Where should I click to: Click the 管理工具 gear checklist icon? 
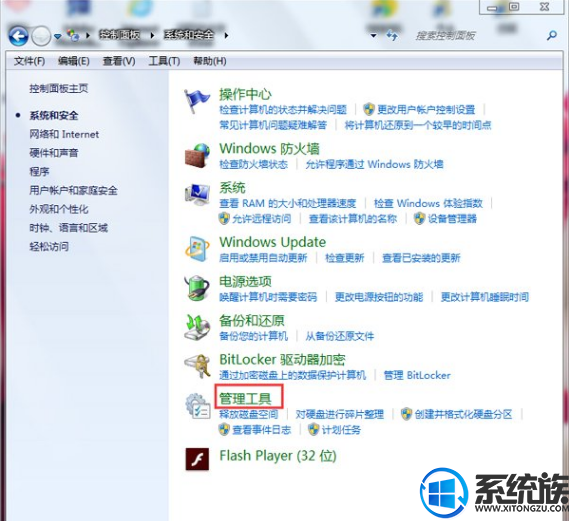tap(197, 406)
